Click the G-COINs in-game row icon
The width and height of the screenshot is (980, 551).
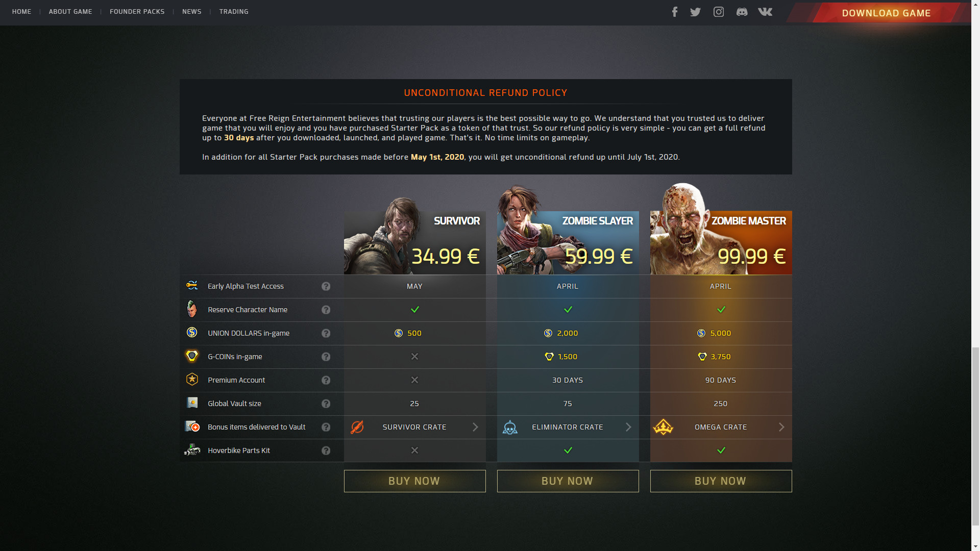(x=192, y=356)
